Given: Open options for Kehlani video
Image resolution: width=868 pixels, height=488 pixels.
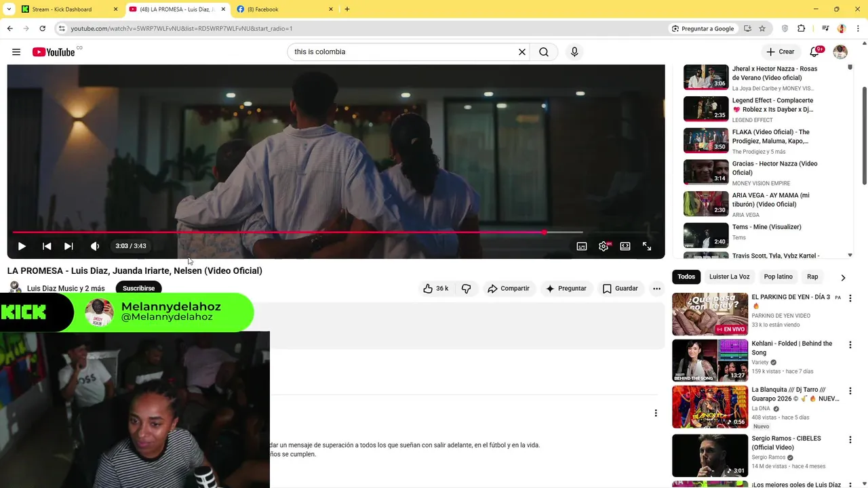Looking at the screenshot, I should pyautogui.click(x=850, y=344).
